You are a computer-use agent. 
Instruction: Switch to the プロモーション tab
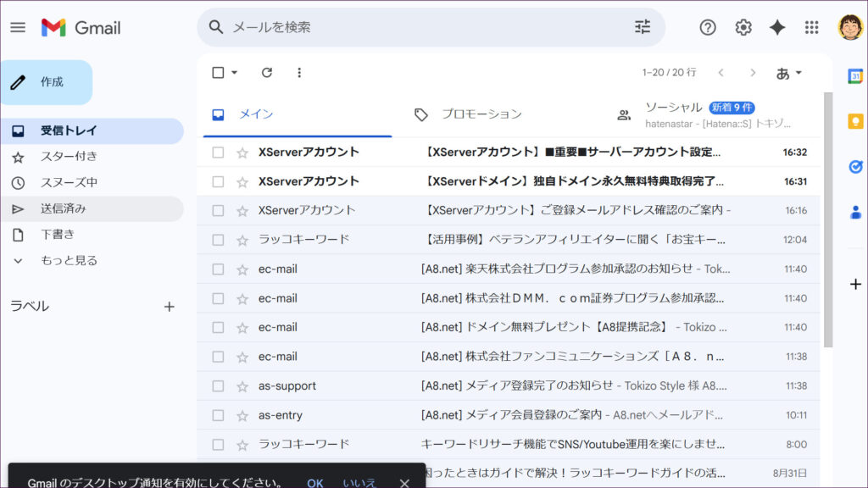click(481, 114)
